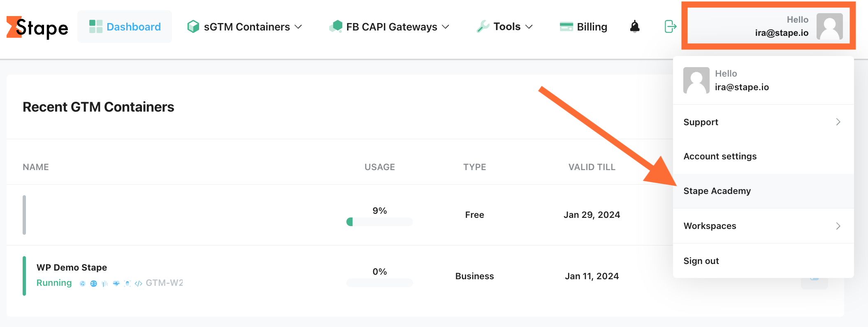
Task: Click the Stape logo
Action: [x=37, y=27]
